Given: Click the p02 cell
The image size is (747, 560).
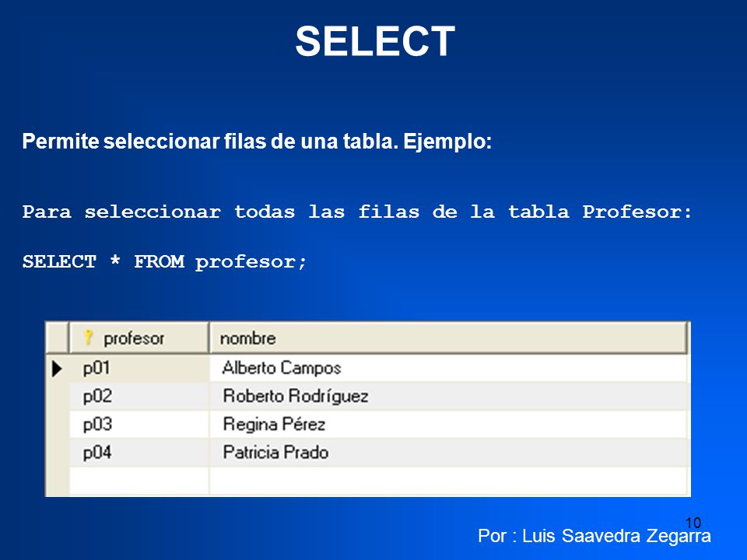Looking at the screenshot, I should click(139, 396).
